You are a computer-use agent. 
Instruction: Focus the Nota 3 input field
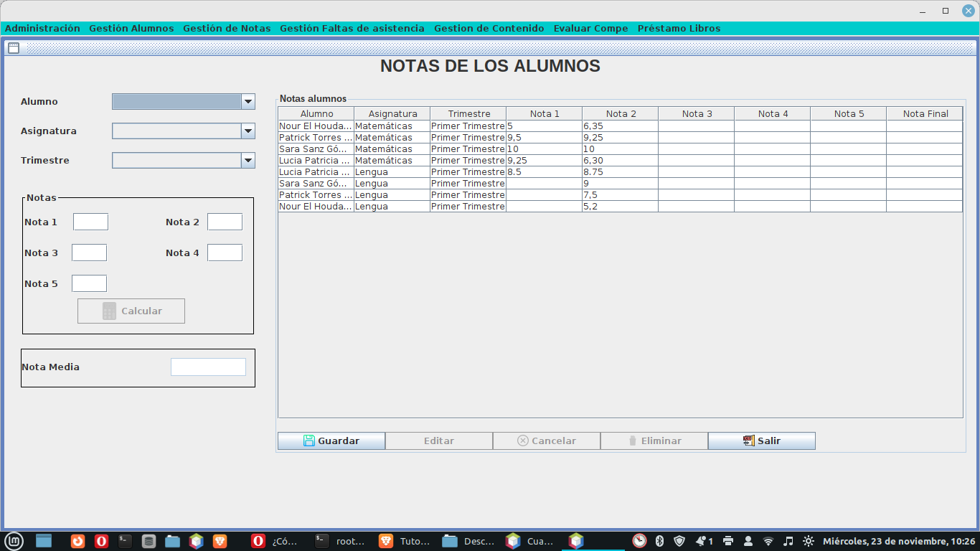pos(89,253)
